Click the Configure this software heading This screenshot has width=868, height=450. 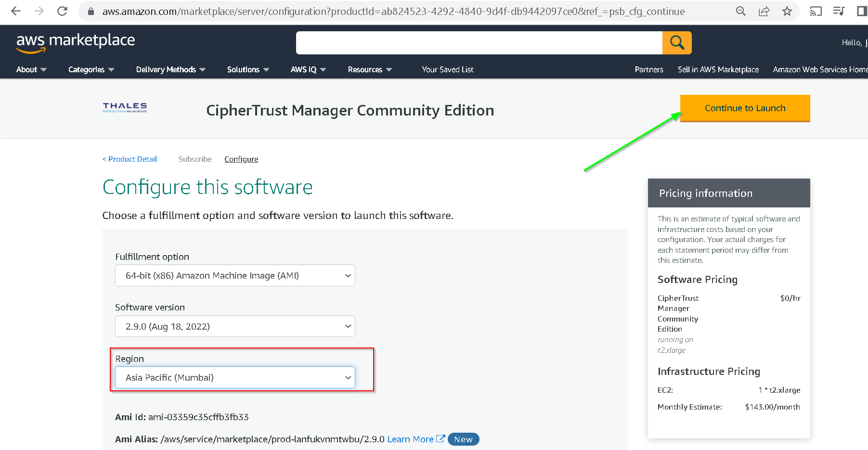pyautogui.click(x=207, y=187)
